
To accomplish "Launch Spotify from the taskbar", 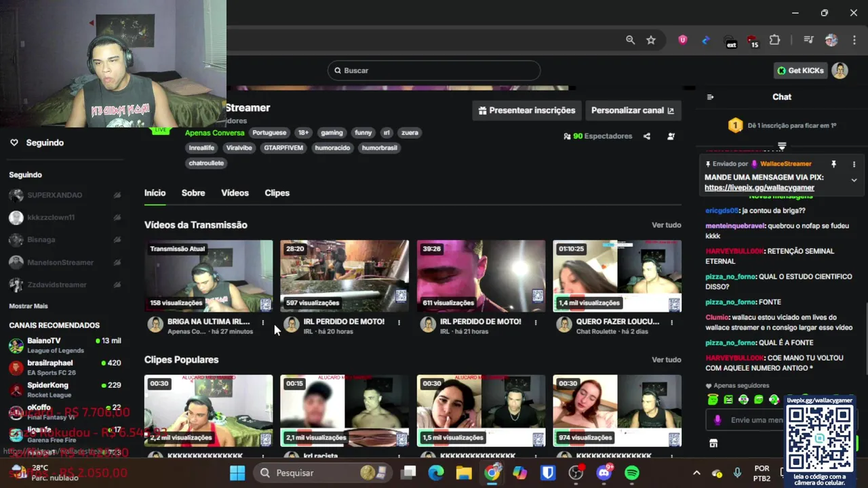I will [632, 473].
